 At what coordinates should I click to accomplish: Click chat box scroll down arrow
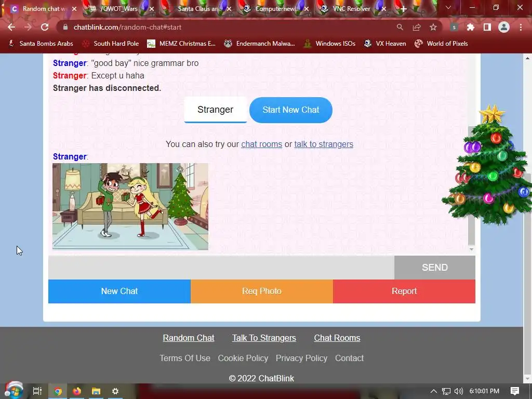471,249
